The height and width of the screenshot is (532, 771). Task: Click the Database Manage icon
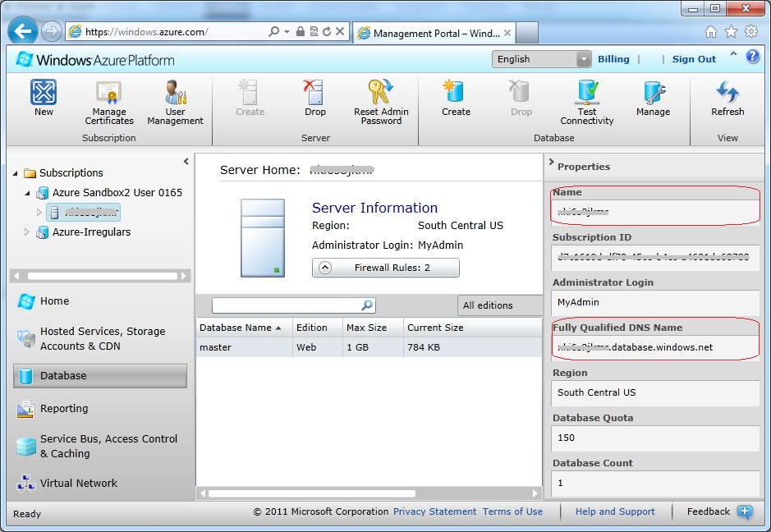point(653,93)
